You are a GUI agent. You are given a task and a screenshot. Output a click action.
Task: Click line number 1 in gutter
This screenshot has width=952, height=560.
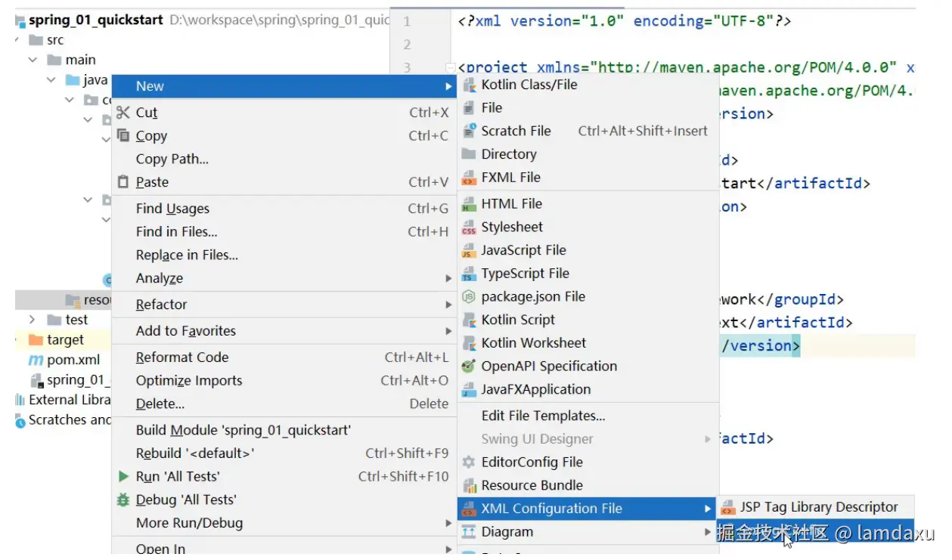coord(407,21)
